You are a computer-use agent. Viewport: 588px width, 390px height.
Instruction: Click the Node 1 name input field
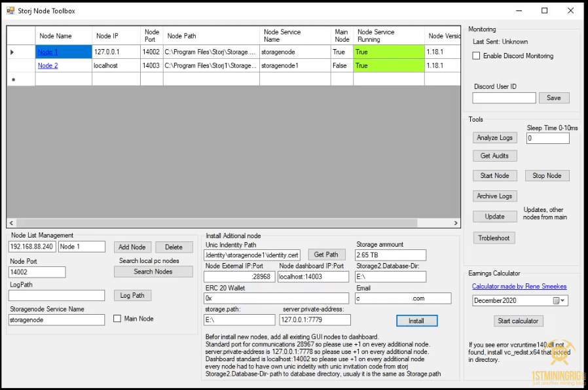point(82,247)
